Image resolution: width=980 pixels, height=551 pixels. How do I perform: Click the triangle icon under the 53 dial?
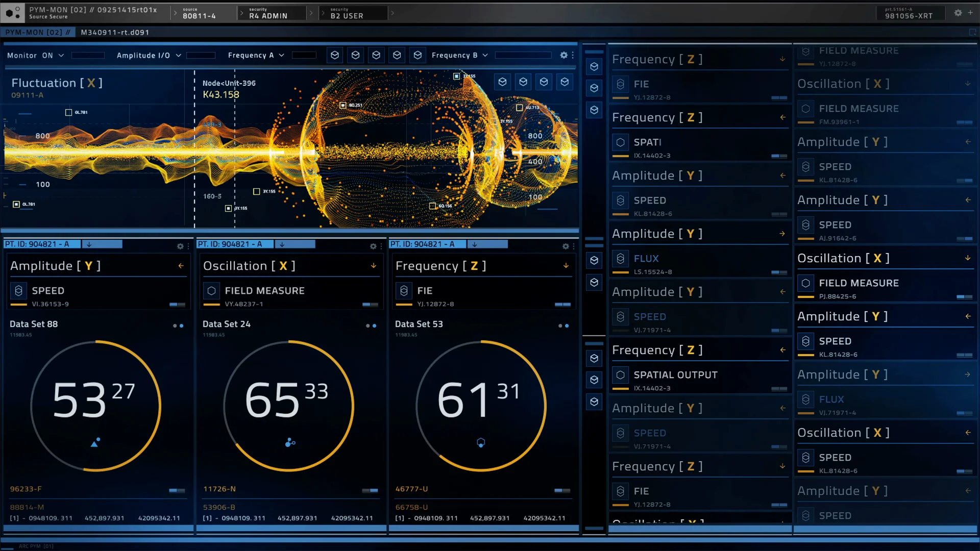(x=95, y=442)
